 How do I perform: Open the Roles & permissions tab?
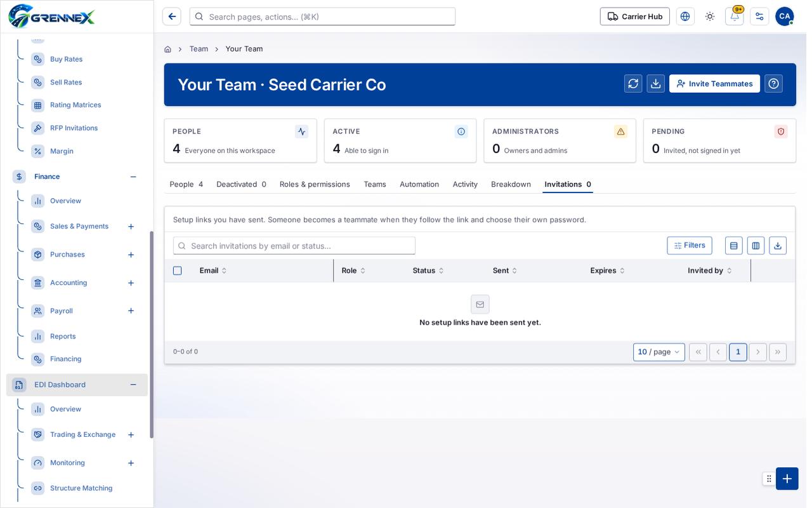[315, 184]
